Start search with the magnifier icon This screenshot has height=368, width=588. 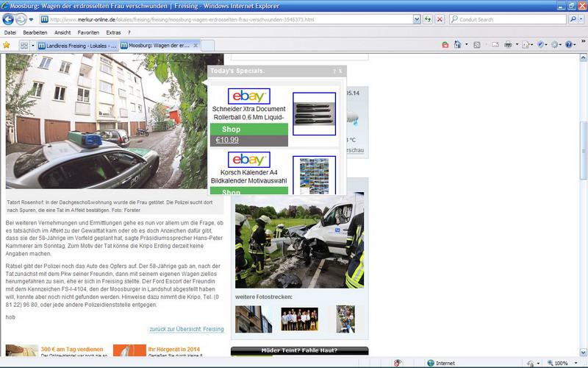[573, 19]
